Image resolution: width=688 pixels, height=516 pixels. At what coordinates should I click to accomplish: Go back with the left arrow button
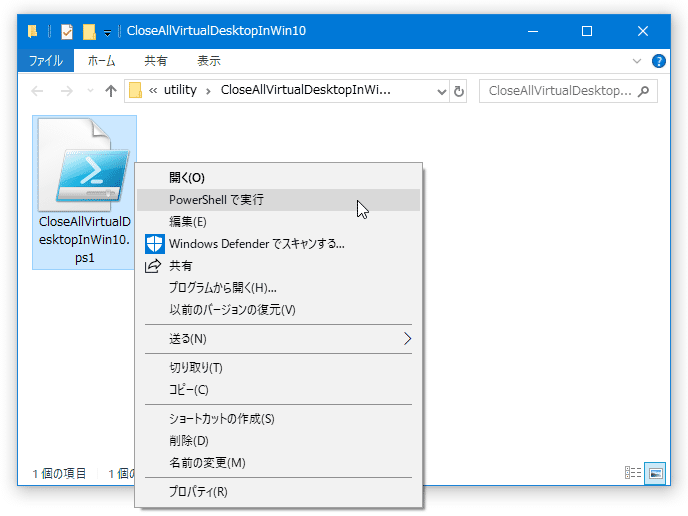tap(37, 91)
